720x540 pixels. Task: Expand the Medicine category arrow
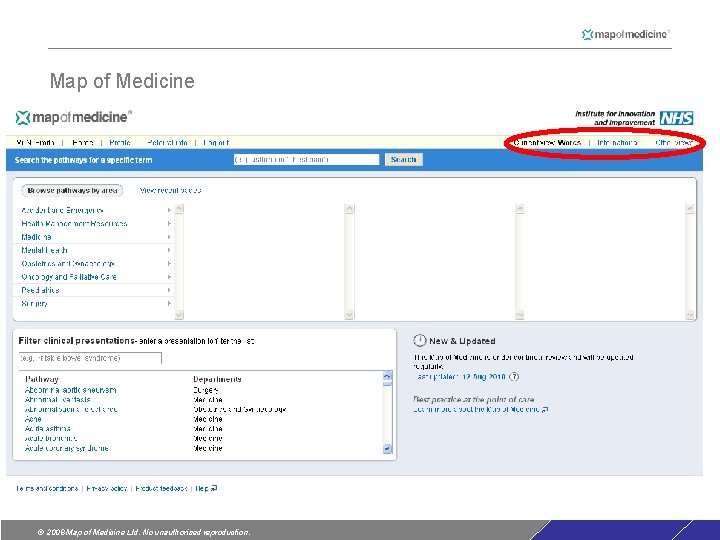point(169,237)
